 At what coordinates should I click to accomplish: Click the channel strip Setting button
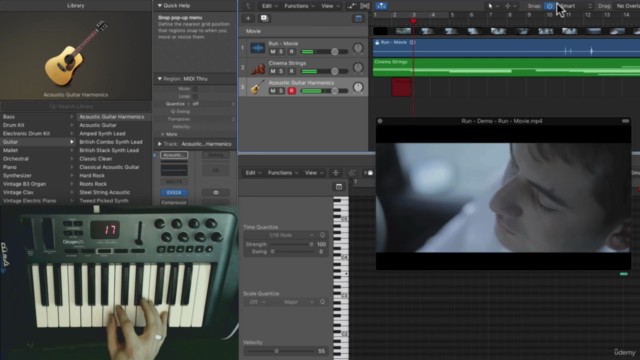coord(216,155)
